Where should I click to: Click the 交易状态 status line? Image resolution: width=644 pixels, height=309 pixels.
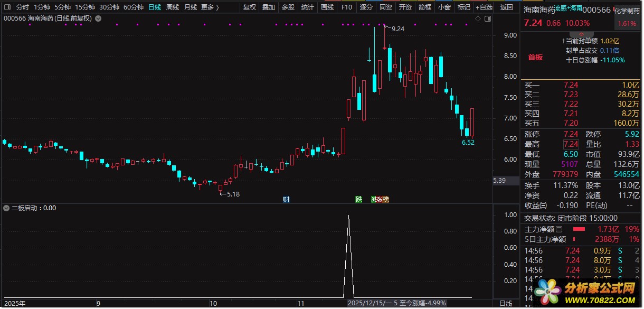(571, 218)
